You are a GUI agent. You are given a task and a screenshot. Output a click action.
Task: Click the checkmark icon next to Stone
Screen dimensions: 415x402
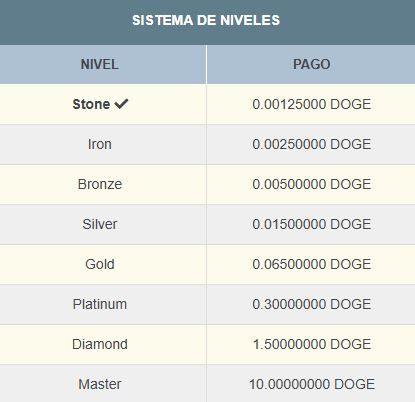coord(121,104)
